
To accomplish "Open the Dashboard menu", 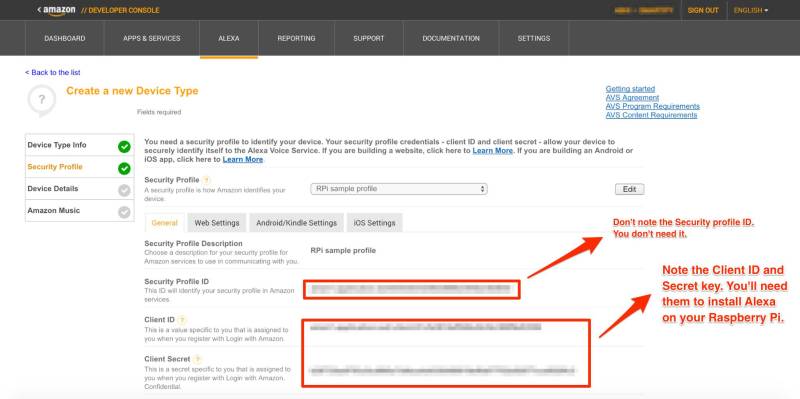I will pyautogui.click(x=65, y=38).
